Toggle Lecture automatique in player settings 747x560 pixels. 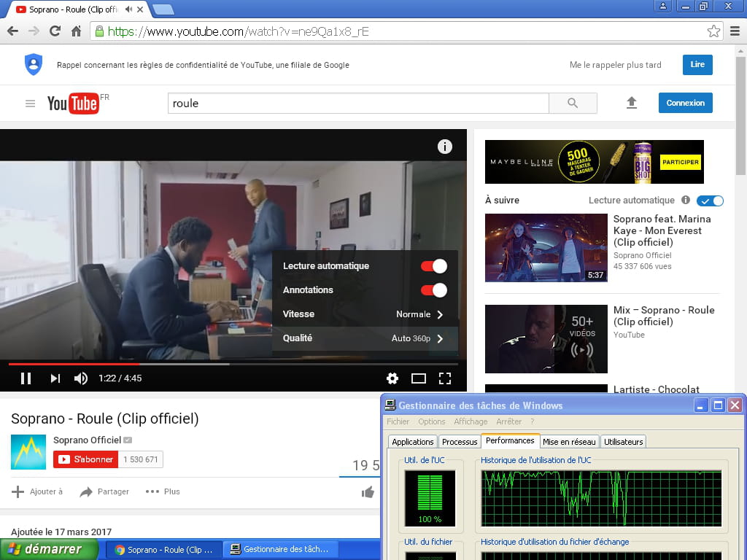click(433, 266)
